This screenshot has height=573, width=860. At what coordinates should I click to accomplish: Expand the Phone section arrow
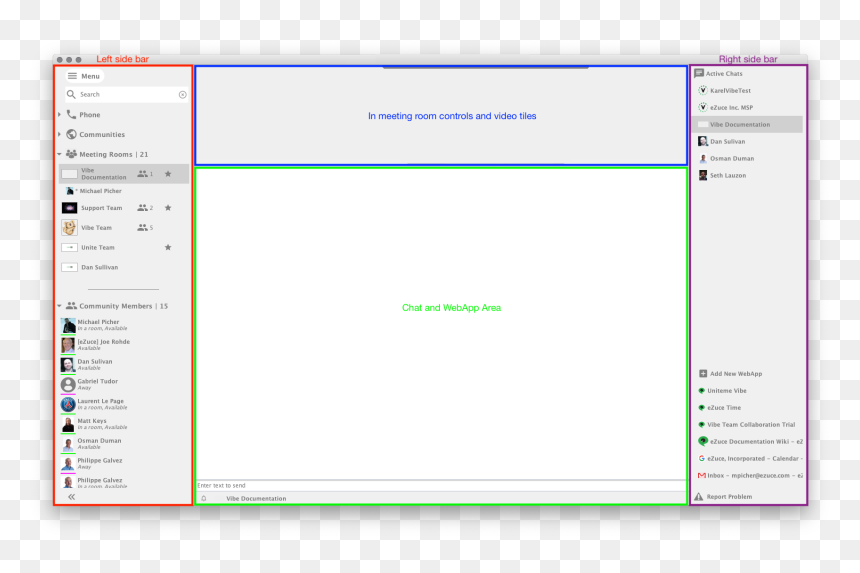pyautogui.click(x=59, y=115)
